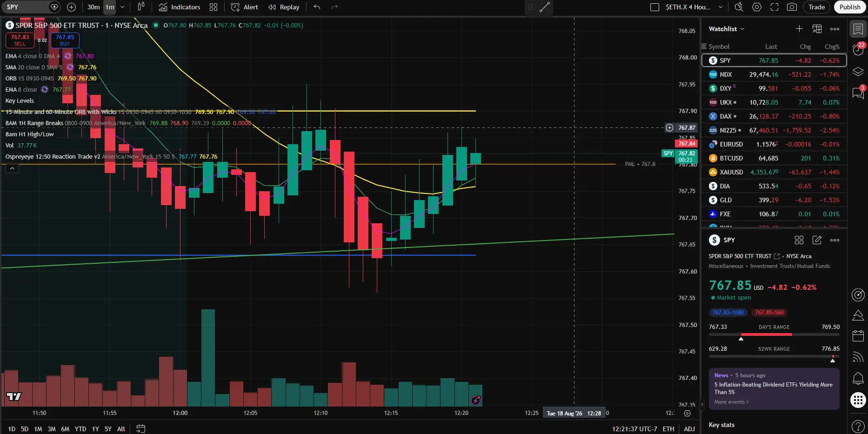Open the timezone menu showing UTC-7
This screenshot has height=434, width=868.
coord(634,429)
